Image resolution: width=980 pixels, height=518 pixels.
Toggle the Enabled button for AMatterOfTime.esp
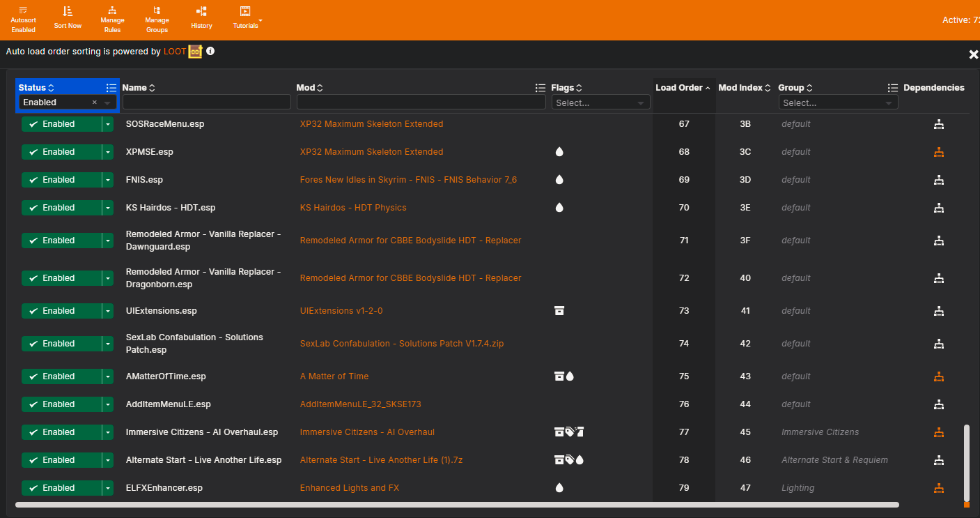61,376
